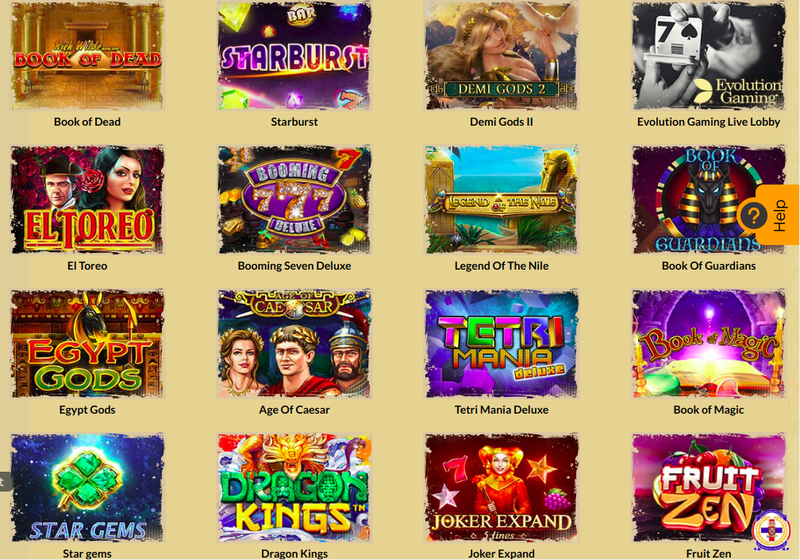Open Tetri Mania Deluxe game thumbnail
The width and height of the screenshot is (800, 560).
[502, 343]
